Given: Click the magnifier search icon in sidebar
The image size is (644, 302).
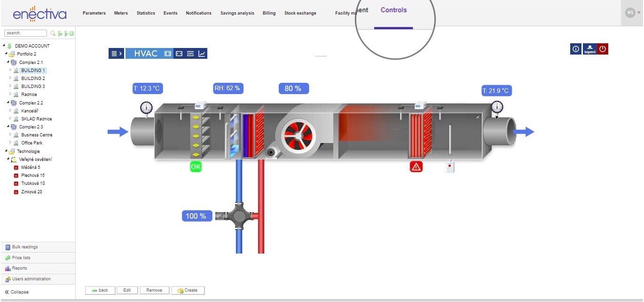Looking at the screenshot, I should (x=53, y=33).
